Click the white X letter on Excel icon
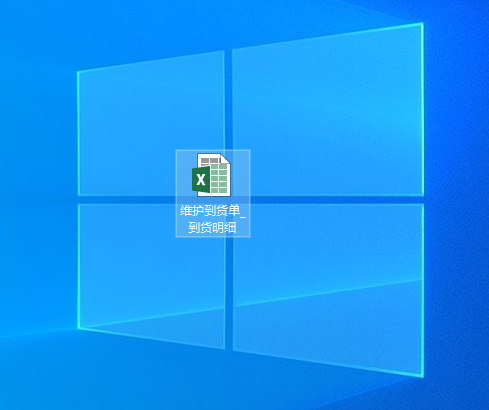 tap(201, 180)
